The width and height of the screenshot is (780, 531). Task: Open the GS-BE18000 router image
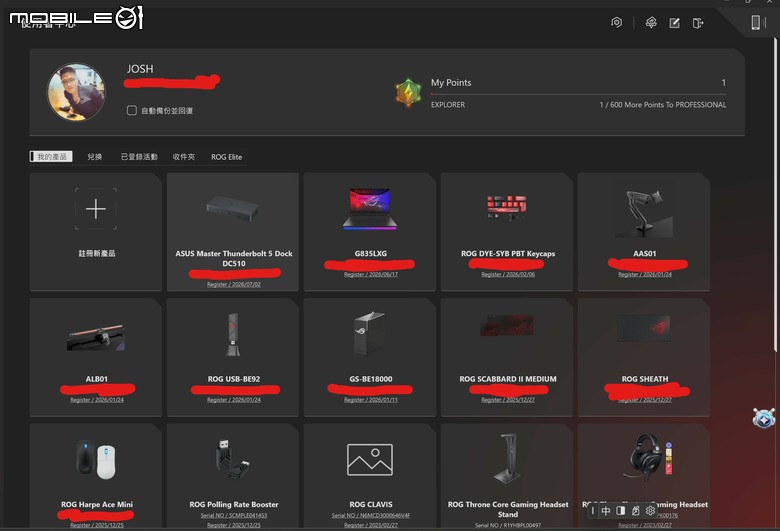(369, 333)
